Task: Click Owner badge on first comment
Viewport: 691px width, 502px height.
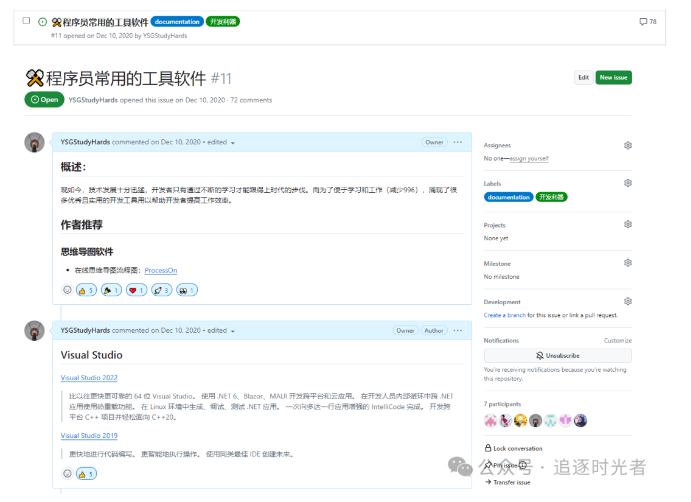Action: point(435,142)
